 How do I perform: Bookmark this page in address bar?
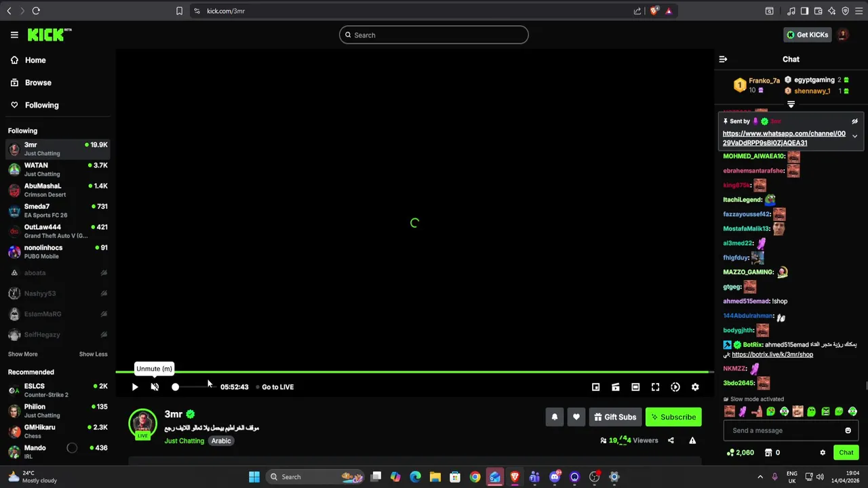(x=179, y=11)
